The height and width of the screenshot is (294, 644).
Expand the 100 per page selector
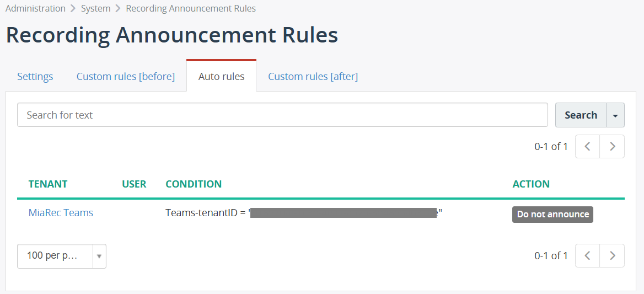[61, 256]
